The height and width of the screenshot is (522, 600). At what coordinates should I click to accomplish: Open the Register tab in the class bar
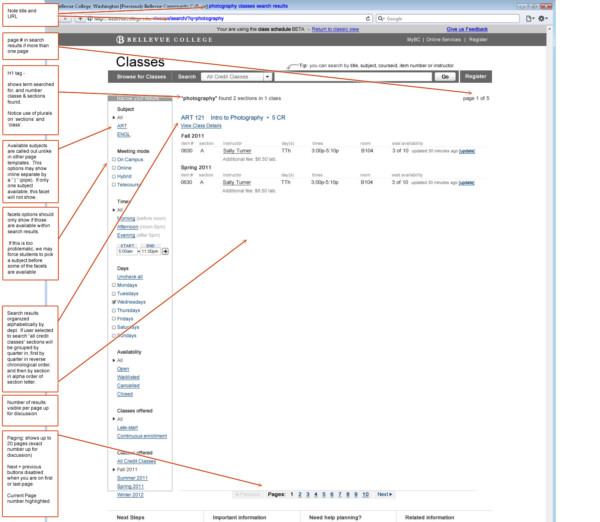(x=476, y=77)
